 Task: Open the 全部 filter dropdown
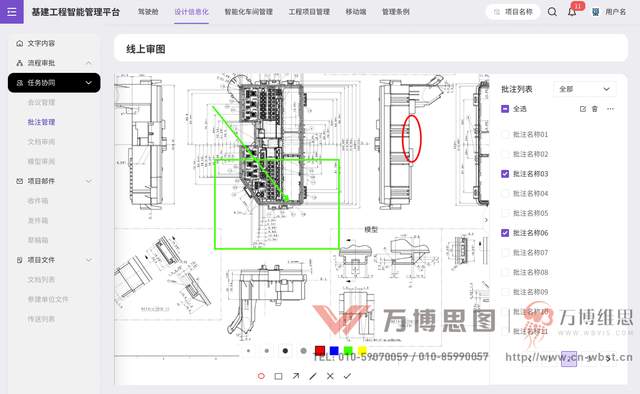[x=584, y=89]
